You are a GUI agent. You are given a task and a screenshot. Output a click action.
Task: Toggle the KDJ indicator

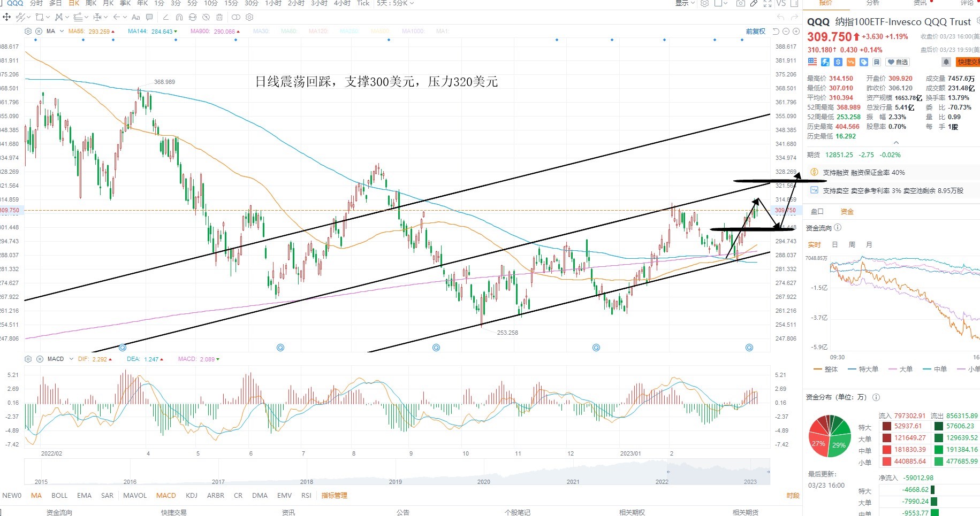click(192, 495)
